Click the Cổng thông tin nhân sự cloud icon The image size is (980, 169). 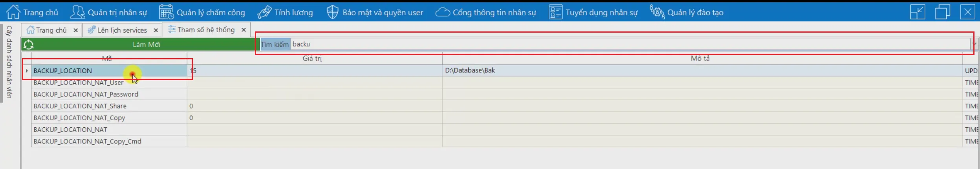click(442, 12)
